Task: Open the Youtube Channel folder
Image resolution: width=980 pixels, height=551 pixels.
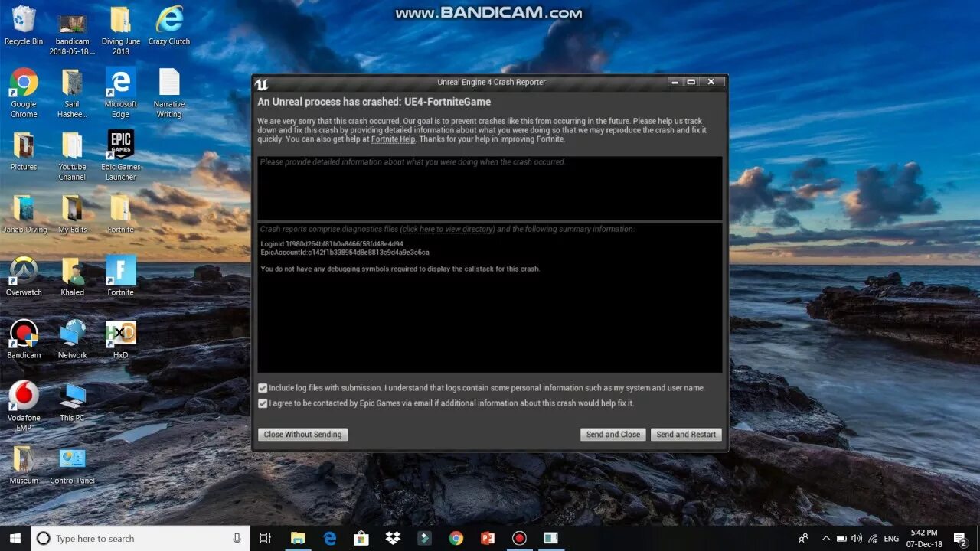Action: 72,156
